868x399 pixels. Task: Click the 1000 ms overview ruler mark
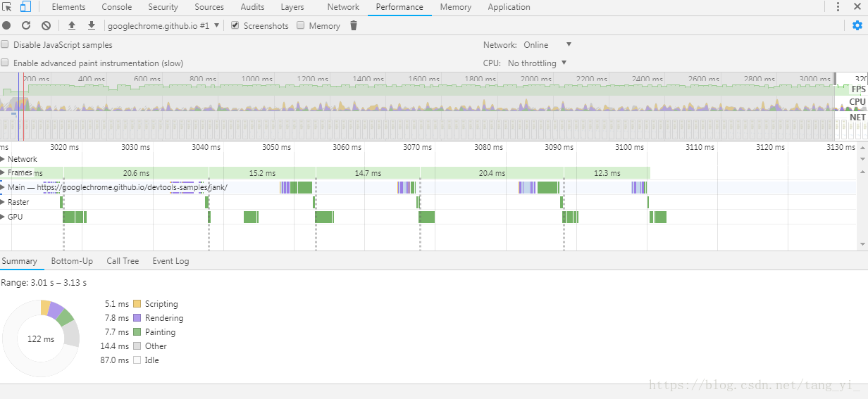pyautogui.click(x=257, y=80)
